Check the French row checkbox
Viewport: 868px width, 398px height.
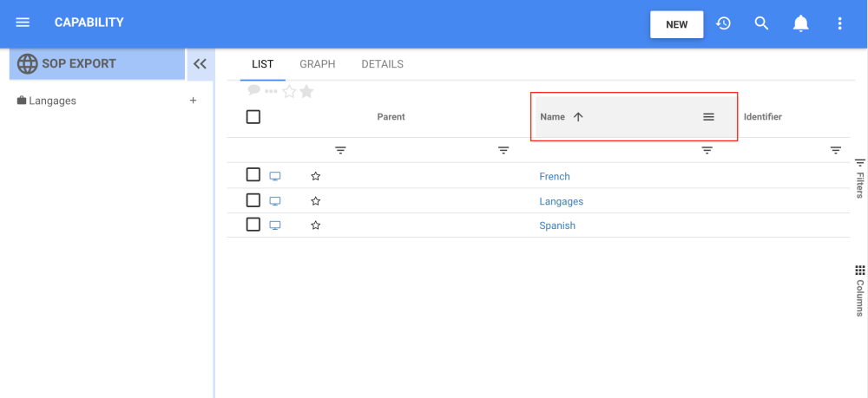coord(253,175)
